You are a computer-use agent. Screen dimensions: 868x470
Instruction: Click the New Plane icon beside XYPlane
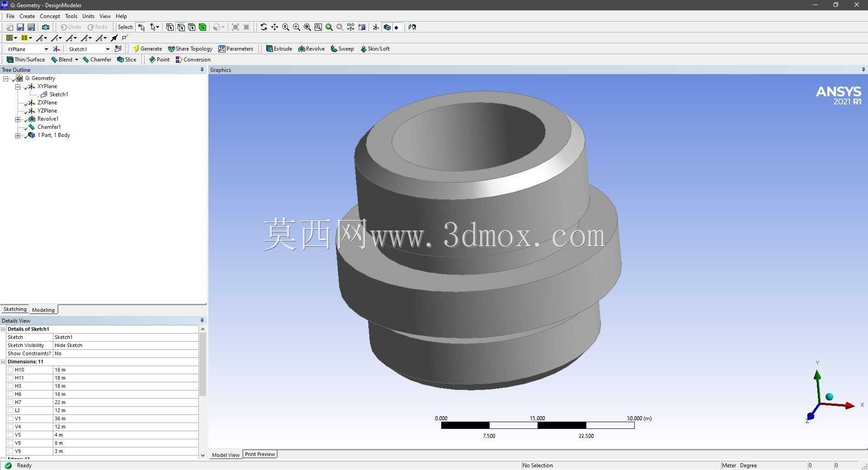click(x=57, y=49)
